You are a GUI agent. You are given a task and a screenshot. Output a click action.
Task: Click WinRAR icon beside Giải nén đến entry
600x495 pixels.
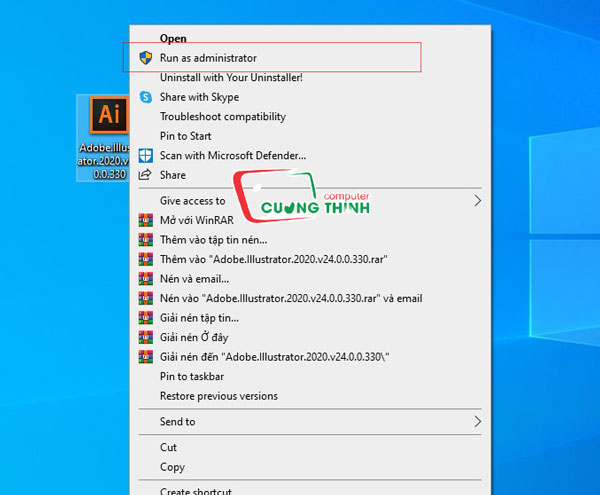pos(145,357)
